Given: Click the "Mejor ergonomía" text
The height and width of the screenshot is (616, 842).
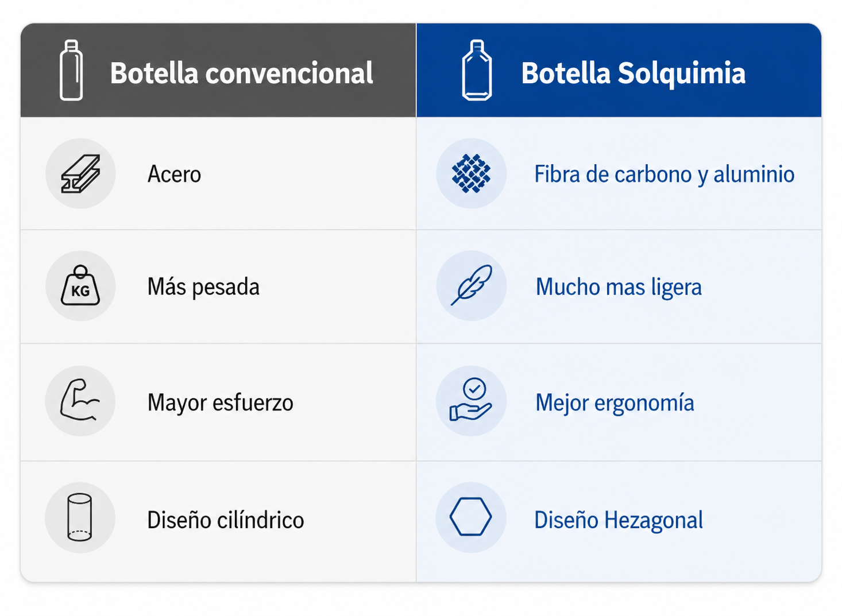Looking at the screenshot, I should point(615,403).
